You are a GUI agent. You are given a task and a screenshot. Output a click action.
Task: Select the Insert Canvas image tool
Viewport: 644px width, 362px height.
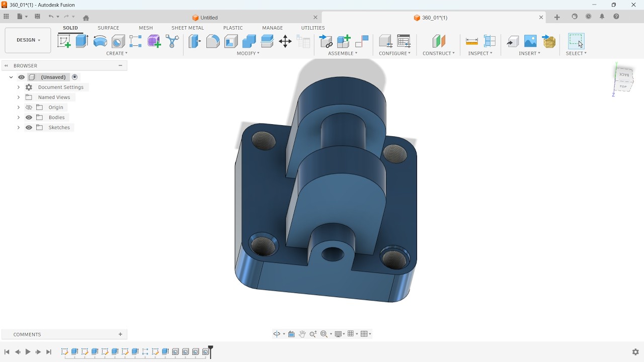[530, 41]
